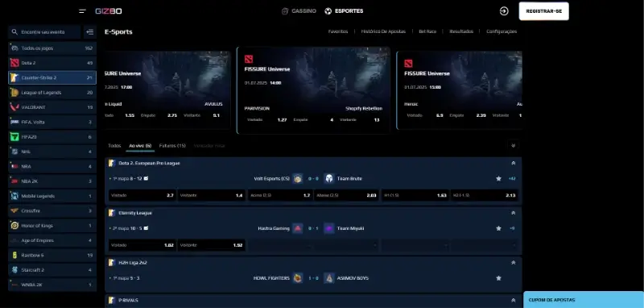This screenshot has height=308, width=644.
Task: Open +9 more markets for Hastra Gaming
Action: 512,228
